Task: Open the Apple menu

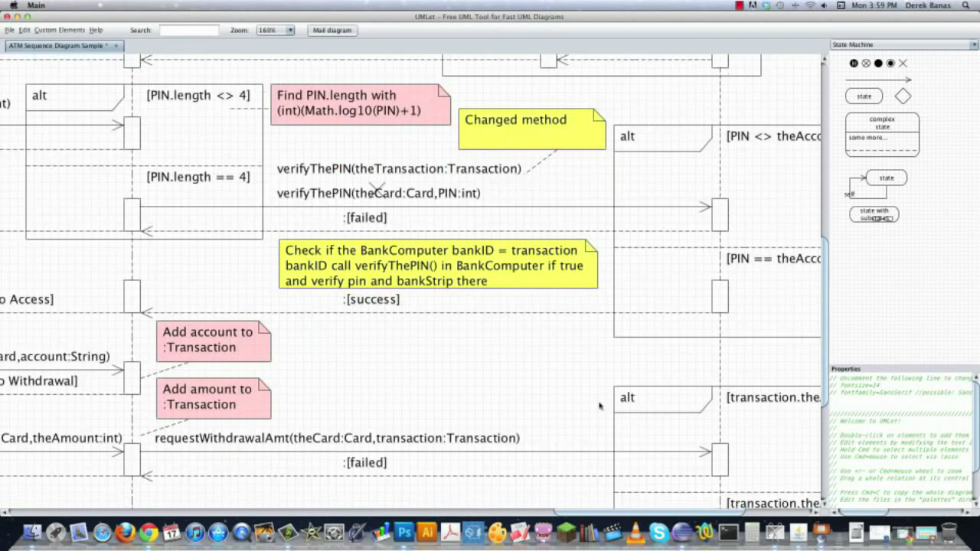Action: (x=13, y=5)
